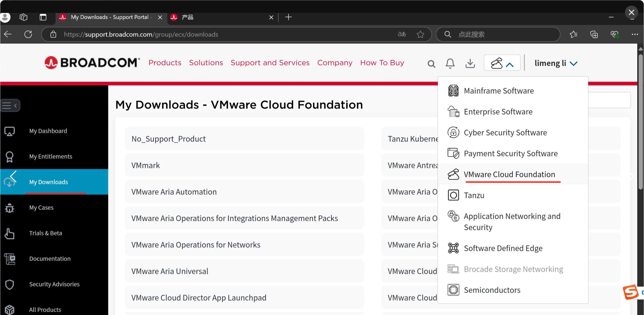The width and height of the screenshot is (644, 315).
Task: Toggle the bookmark star in the address bar
Action: [420, 34]
